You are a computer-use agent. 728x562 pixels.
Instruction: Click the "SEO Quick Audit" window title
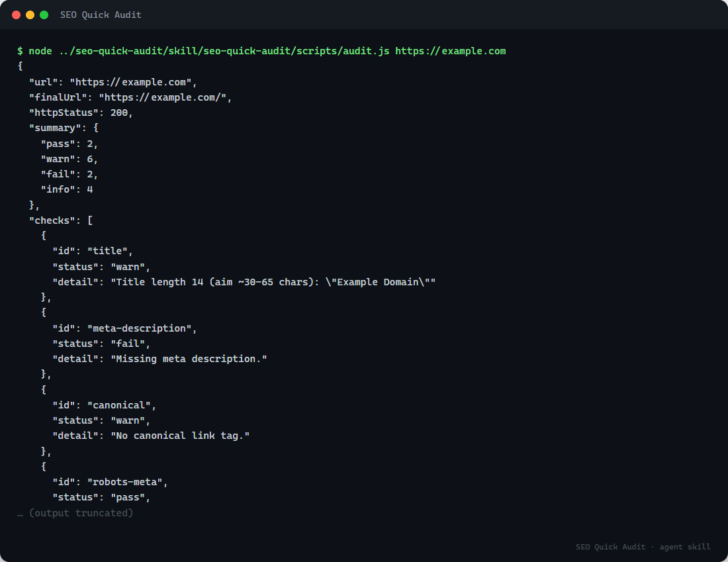(101, 15)
